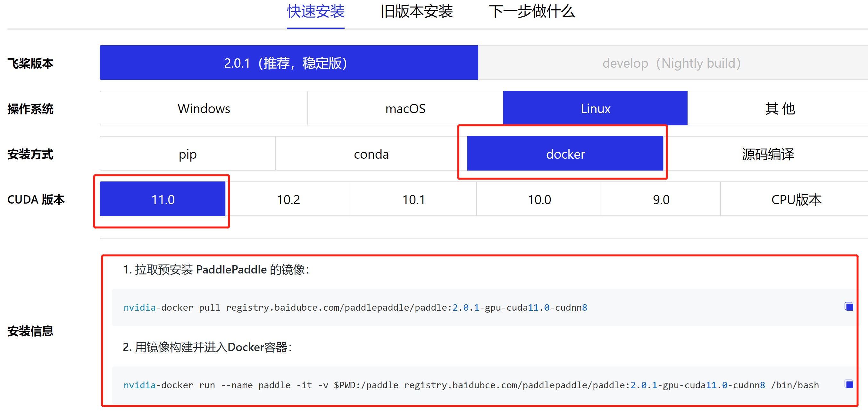Viewport: 868px width, 411px height.
Task: Select CUDA version 10.2
Action: pyautogui.click(x=288, y=199)
